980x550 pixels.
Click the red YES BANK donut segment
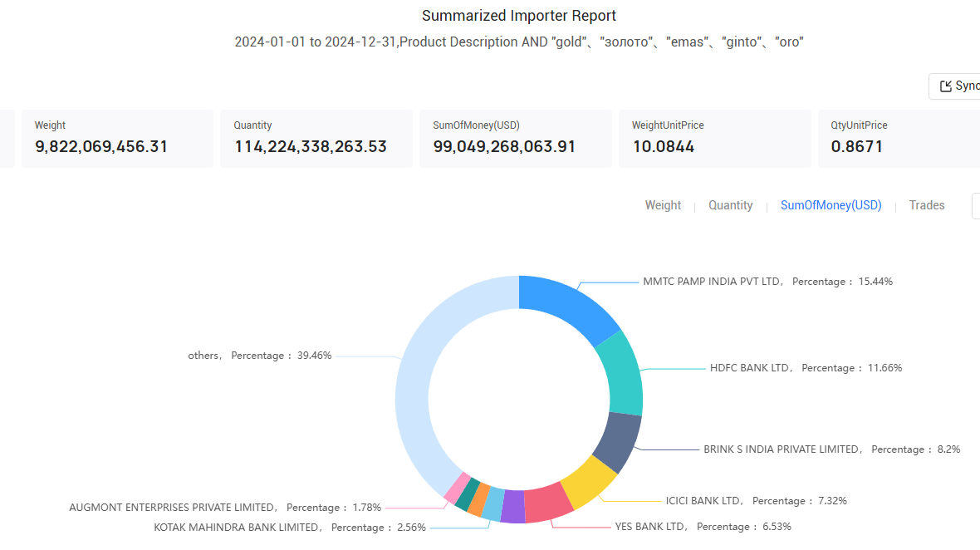tap(548, 503)
